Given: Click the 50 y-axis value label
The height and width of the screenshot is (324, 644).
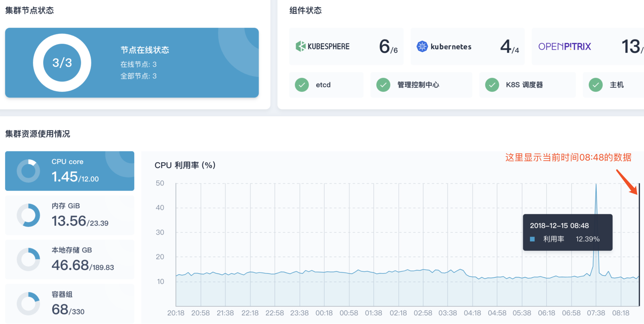Looking at the screenshot, I should click(160, 183).
